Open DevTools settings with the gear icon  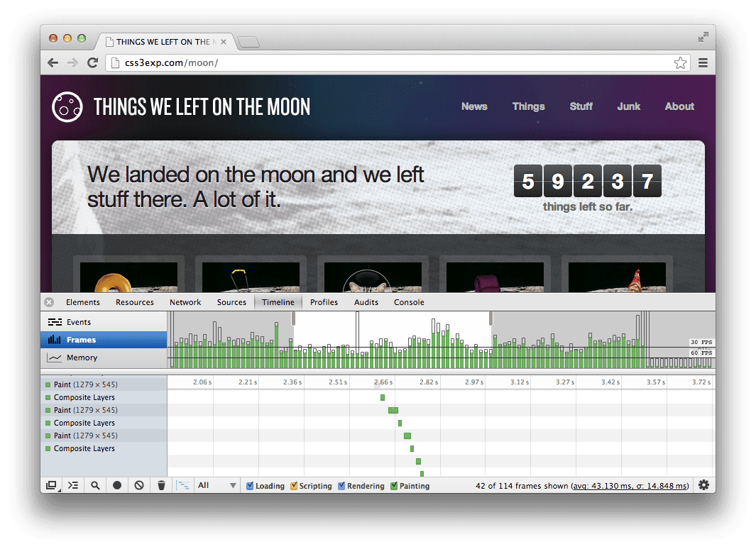click(x=703, y=484)
